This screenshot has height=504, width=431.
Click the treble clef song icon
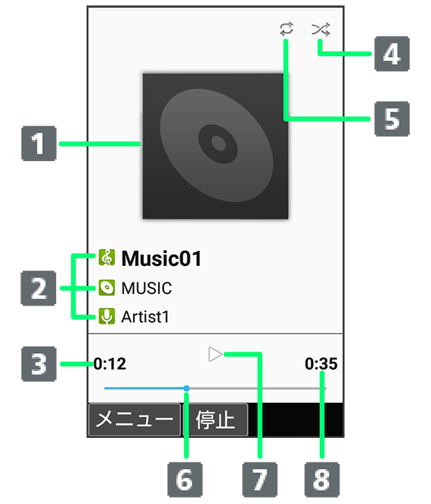[106, 257]
